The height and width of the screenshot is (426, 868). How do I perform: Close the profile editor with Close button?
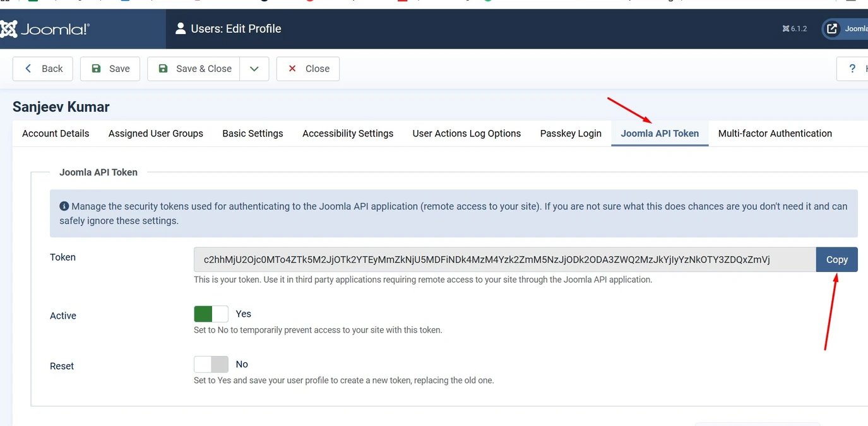tap(308, 69)
